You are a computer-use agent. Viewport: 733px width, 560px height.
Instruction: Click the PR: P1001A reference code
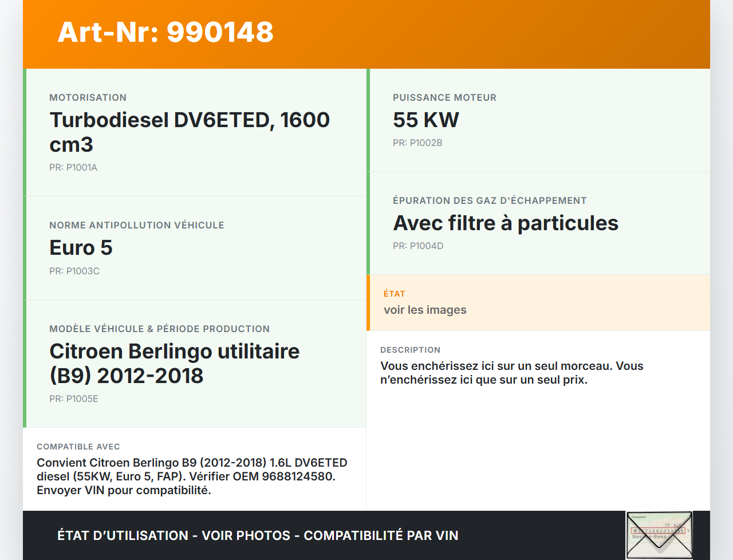73,168
